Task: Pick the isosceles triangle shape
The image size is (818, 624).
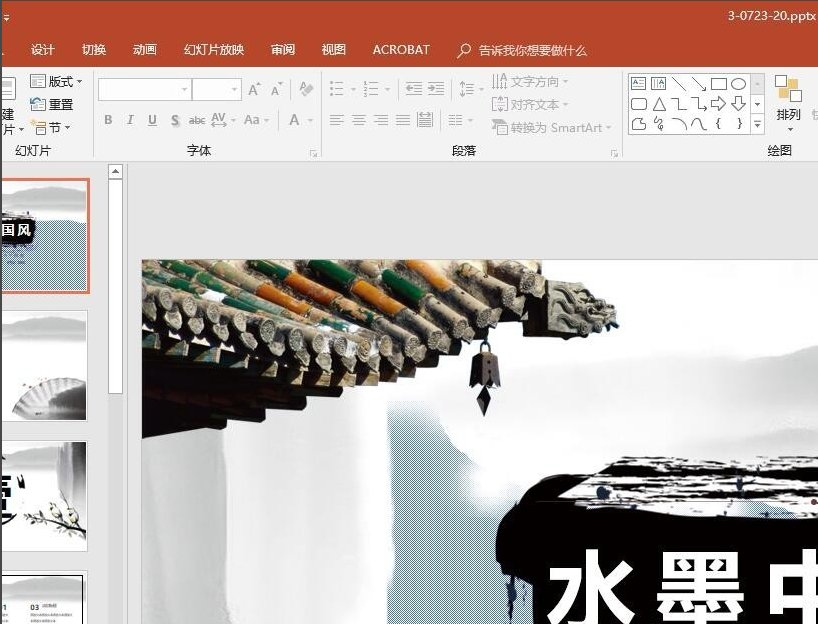Action: [658, 104]
